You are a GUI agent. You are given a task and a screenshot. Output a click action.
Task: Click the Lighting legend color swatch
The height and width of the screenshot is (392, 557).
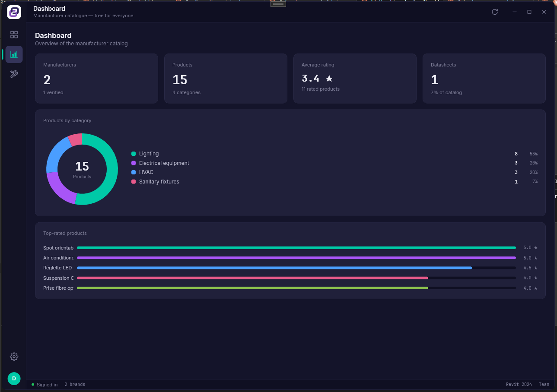coord(134,154)
